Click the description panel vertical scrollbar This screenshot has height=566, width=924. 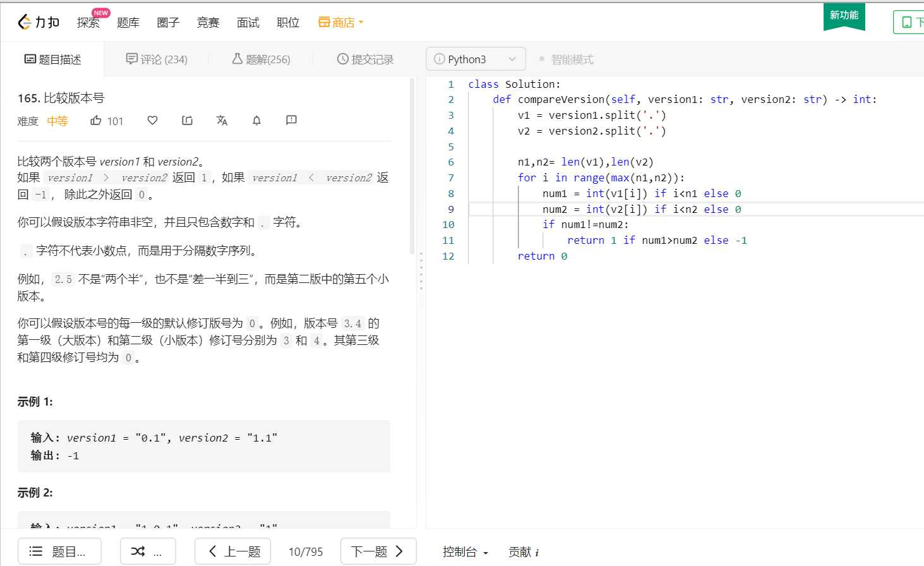coord(412,167)
